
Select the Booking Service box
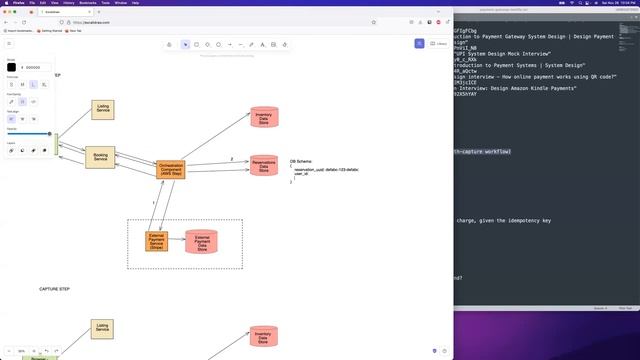(100, 157)
